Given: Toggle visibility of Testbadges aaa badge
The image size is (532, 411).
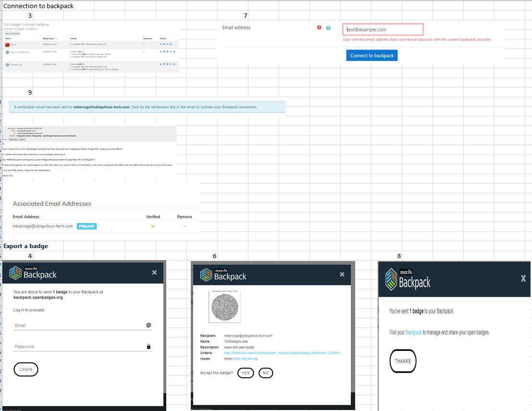Looking at the screenshot, I should tap(161, 64).
